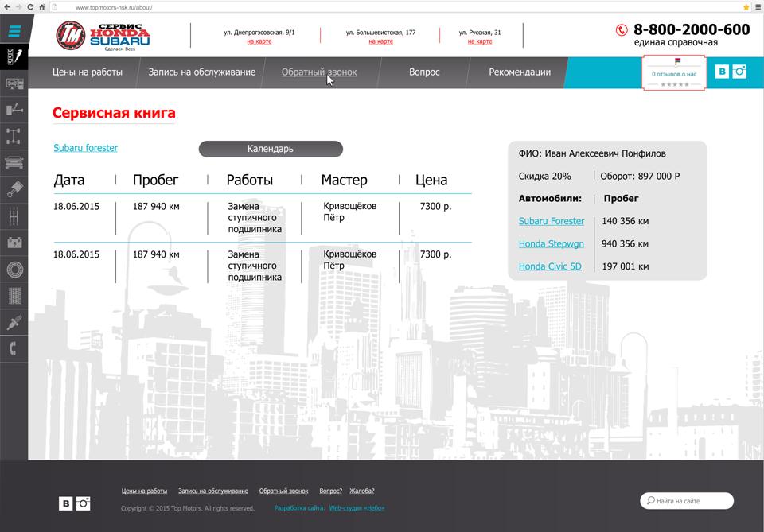Screen dimensions: 764x532
Task: Footer link 'Жалоба?'
Action: [x=362, y=491]
